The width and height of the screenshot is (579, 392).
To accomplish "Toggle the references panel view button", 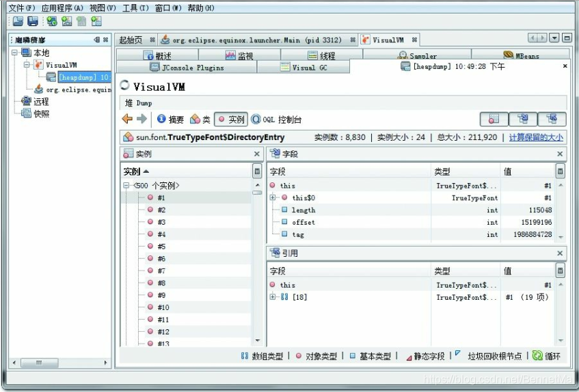I will tap(552, 119).
